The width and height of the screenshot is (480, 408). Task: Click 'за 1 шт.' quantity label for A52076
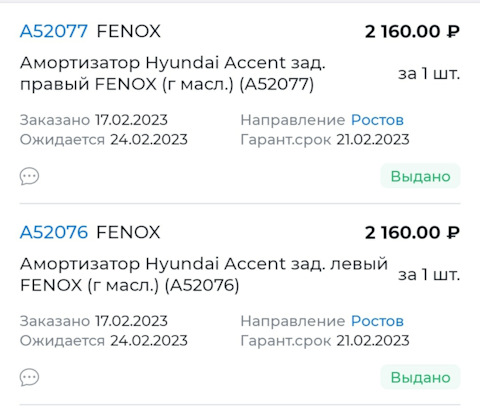[429, 275]
